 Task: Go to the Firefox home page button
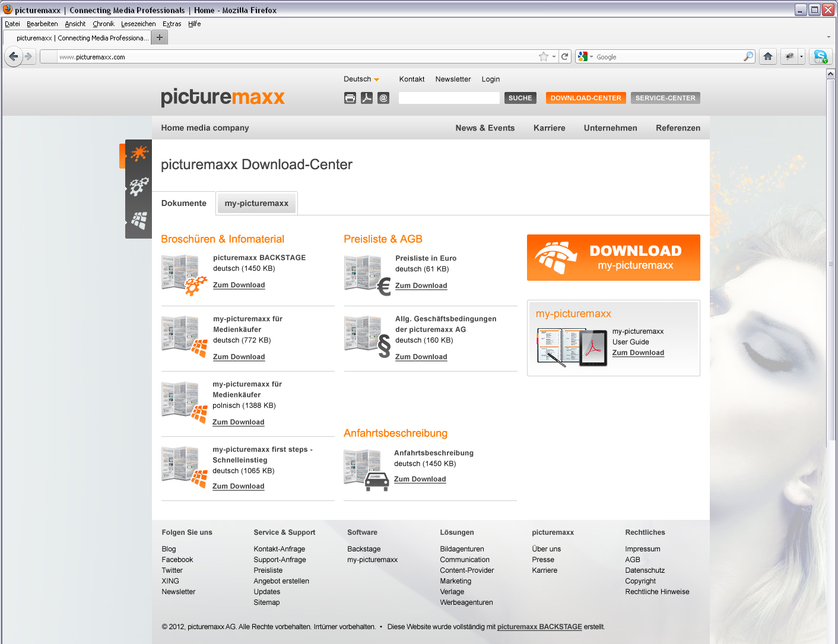pyautogui.click(x=768, y=56)
